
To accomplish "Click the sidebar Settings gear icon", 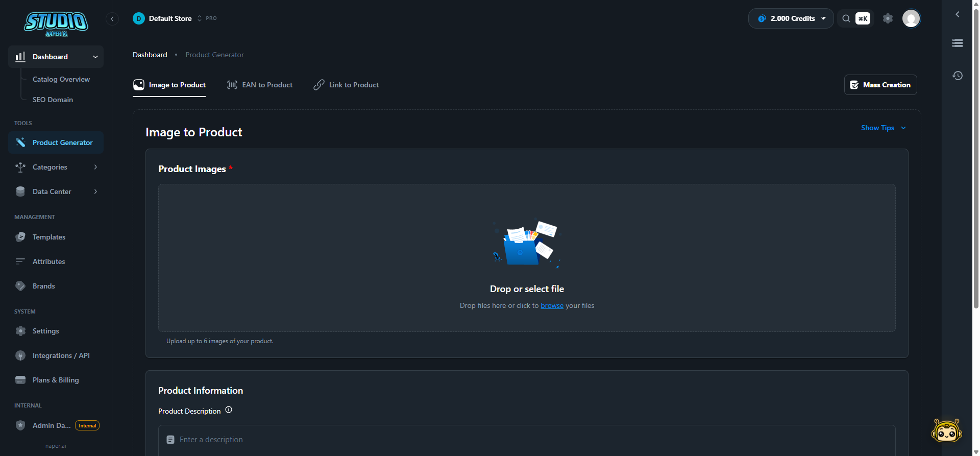I will pyautogui.click(x=20, y=331).
